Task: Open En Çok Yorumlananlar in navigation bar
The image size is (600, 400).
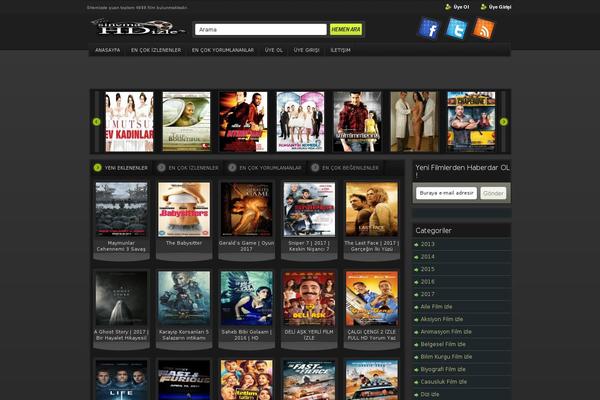Action: point(223,50)
